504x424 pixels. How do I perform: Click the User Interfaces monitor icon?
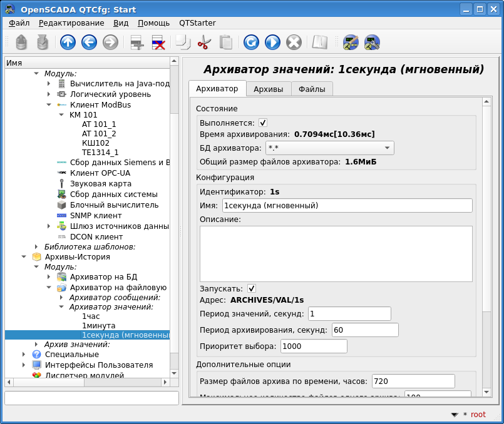(37, 365)
